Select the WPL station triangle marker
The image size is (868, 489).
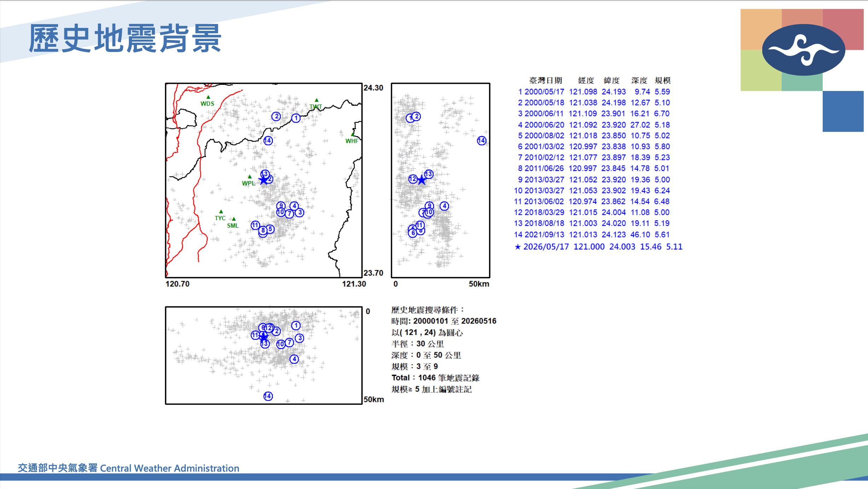click(x=250, y=177)
